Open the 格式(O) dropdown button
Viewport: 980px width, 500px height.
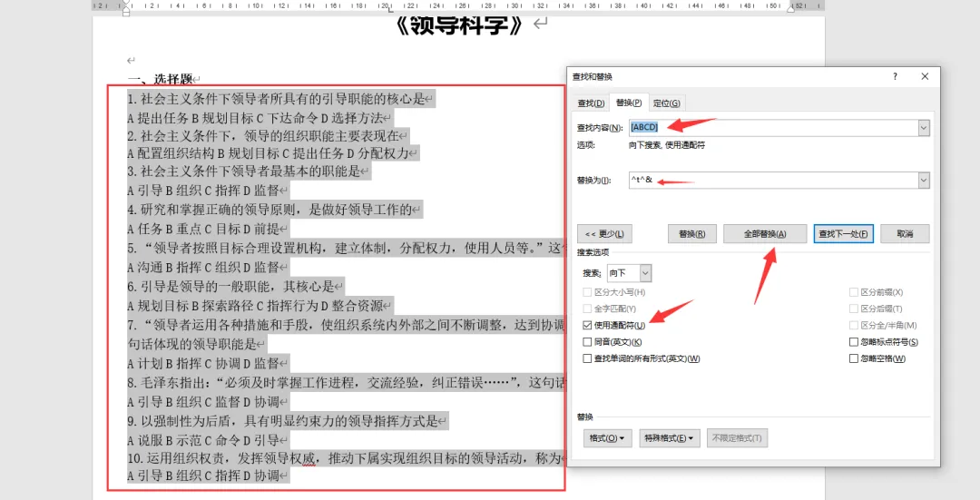pyautogui.click(x=607, y=438)
